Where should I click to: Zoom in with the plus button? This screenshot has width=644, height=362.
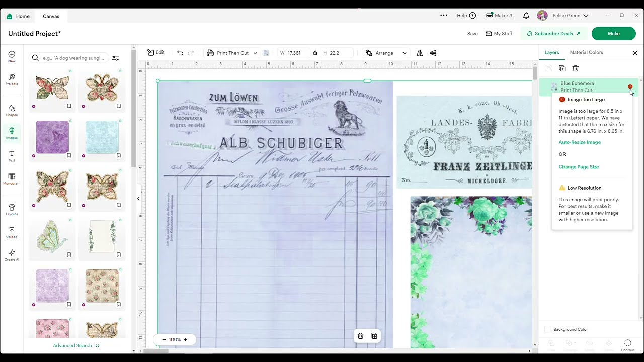[185, 340]
